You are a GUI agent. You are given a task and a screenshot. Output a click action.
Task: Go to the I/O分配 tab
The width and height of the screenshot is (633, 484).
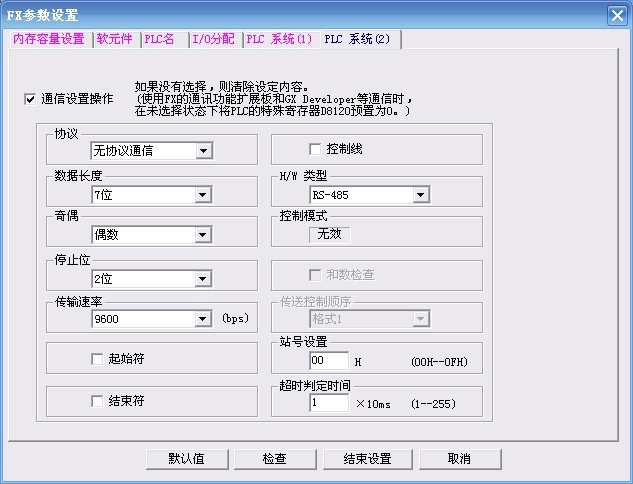tap(213, 39)
